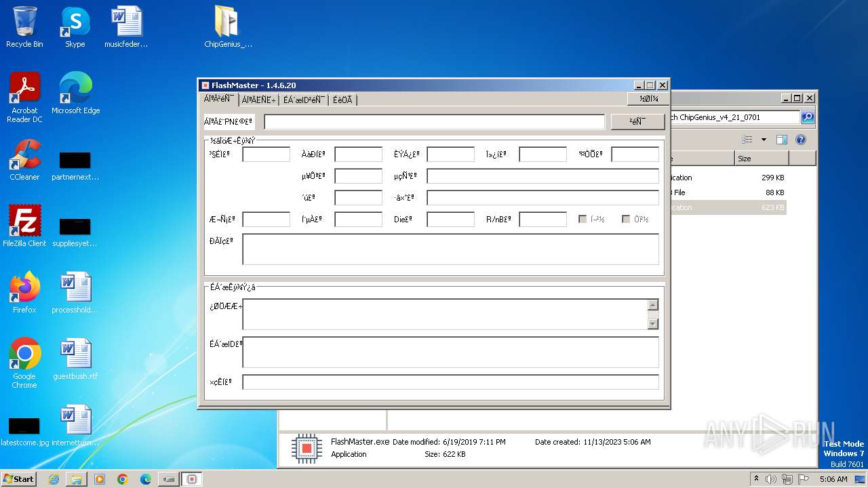The width and height of the screenshot is (868, 488).
Task: Open Internet Explorer from the taskbar
Action: (x=54, y=479)
